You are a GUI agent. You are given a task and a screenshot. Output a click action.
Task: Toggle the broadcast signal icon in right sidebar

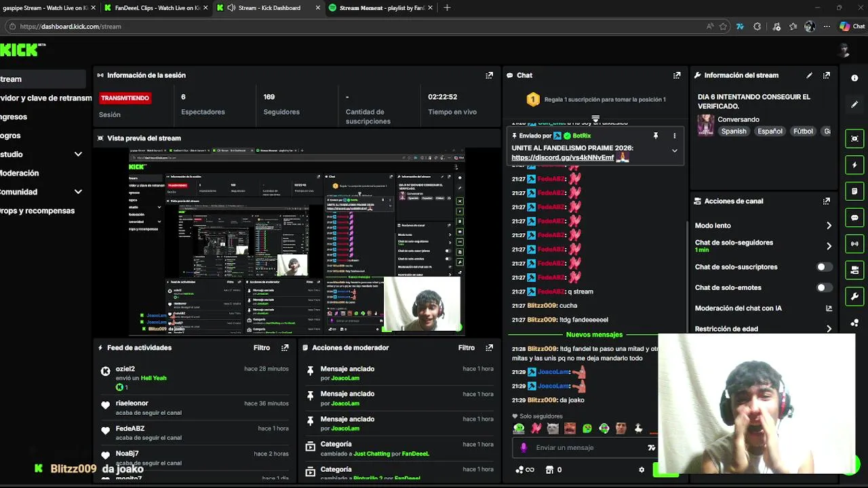tap(854, 243)
